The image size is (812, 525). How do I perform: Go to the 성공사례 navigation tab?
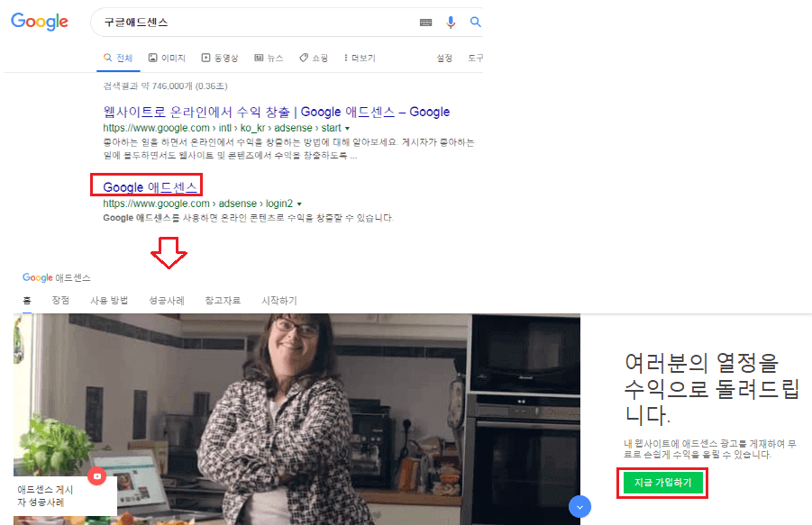pyautogui.click(x=167, y=300)
